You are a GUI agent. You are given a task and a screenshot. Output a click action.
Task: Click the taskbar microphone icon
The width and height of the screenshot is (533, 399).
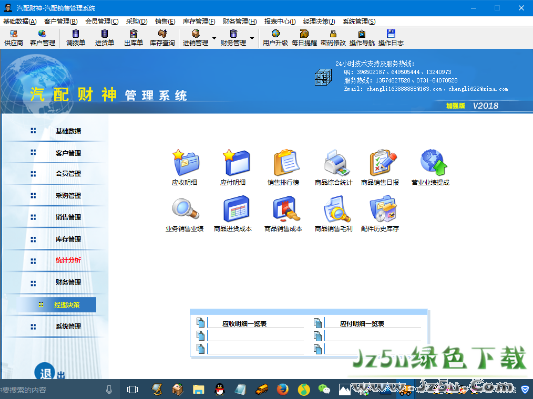coord(109,389)
